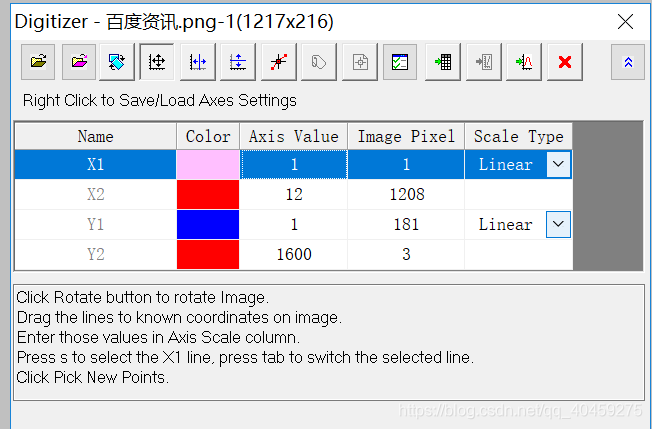Click the red color swatch for Y2

coord(208,254)
